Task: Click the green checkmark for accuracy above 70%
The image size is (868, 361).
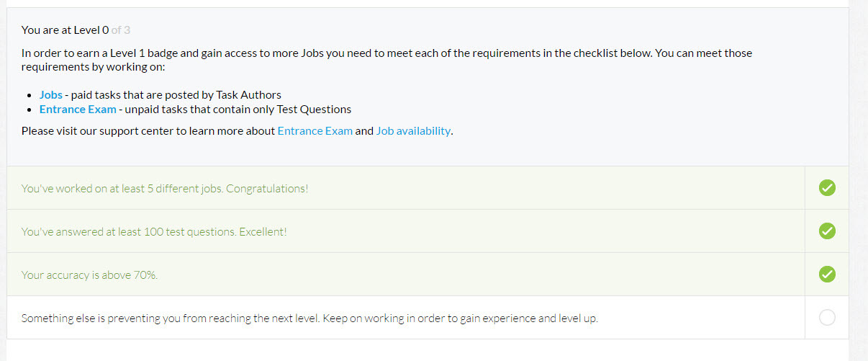Action: (827, 275)
